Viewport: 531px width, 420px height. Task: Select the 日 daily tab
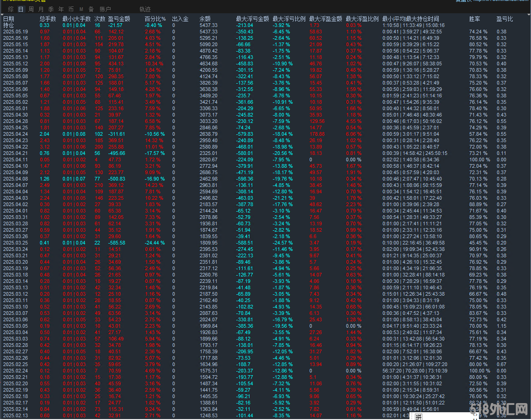point(21,9)
